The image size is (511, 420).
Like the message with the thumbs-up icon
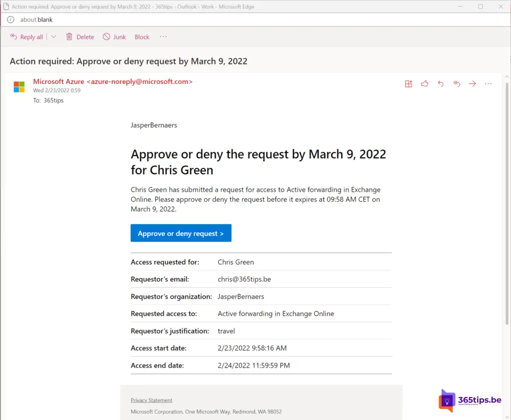[x=425, y=84]
